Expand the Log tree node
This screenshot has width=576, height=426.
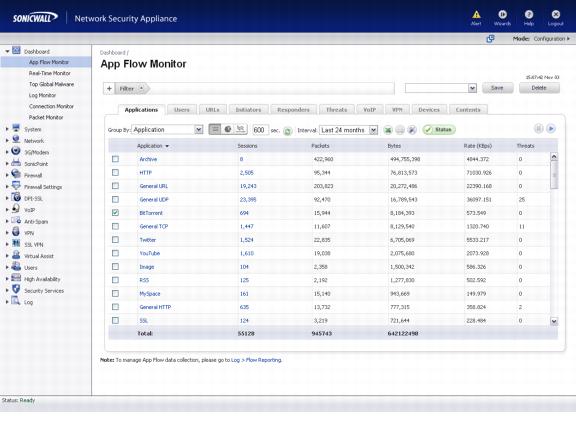tap(7, 302)
